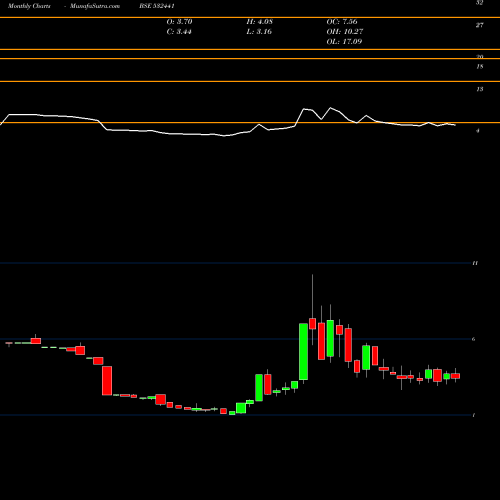Click the close value 'C: 3.44'
Viewport: 500px width, 500px height.
pyautogui.click(x=179, y=32)
